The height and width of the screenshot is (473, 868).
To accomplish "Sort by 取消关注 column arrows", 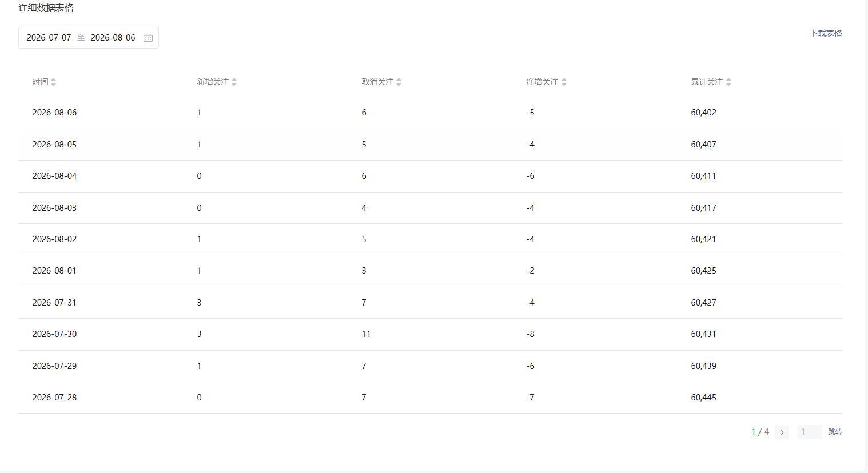I will click(399, 82).
